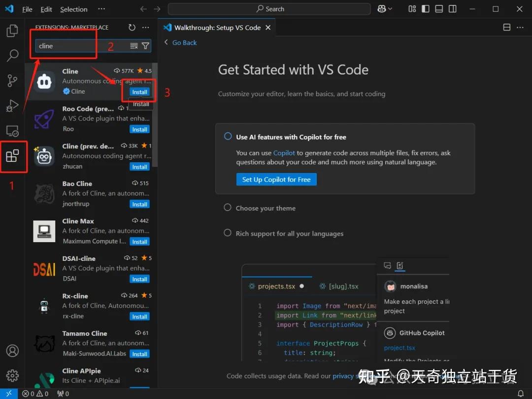Click the 'Go Back' link
The image size is (532, 399).
click(183, 42)
